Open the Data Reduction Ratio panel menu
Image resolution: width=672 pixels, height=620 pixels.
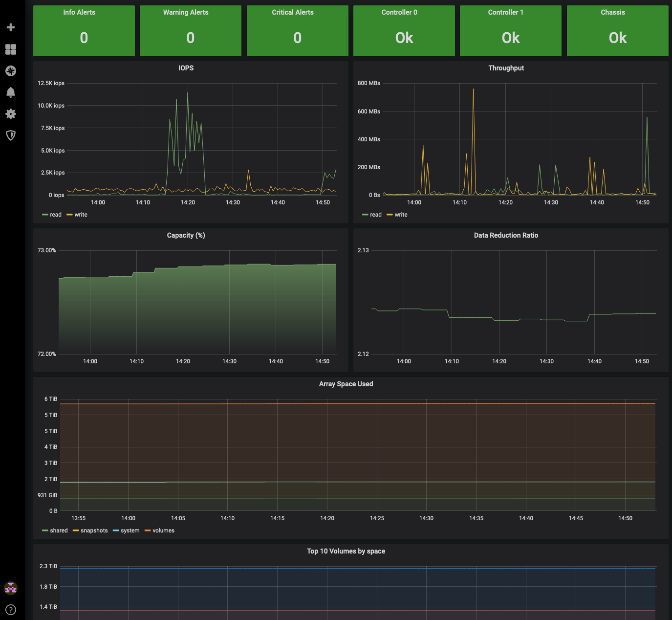506,235
